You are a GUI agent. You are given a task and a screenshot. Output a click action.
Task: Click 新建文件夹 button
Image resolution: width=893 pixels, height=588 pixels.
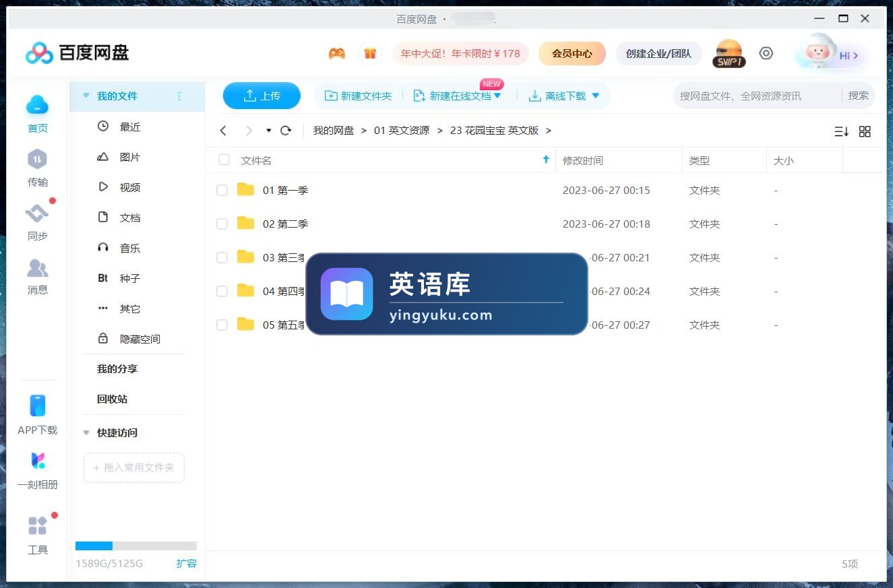click(358, 96)
